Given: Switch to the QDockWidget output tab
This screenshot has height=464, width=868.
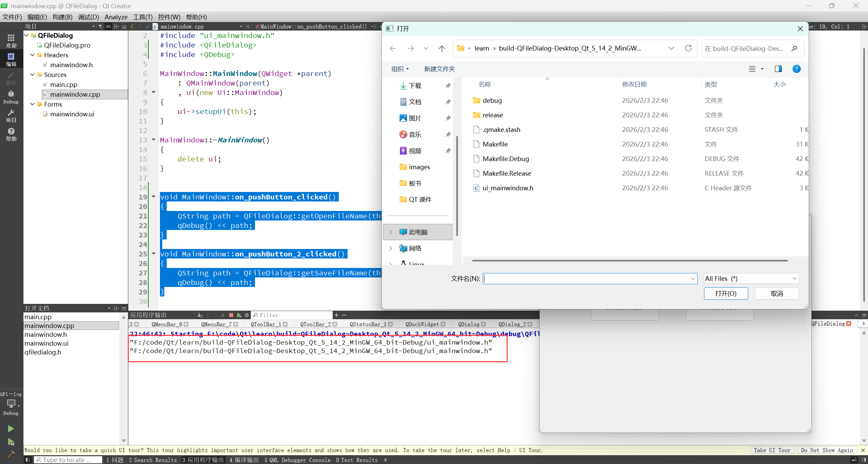Looking at the screenshot, I should click(422, 324).
